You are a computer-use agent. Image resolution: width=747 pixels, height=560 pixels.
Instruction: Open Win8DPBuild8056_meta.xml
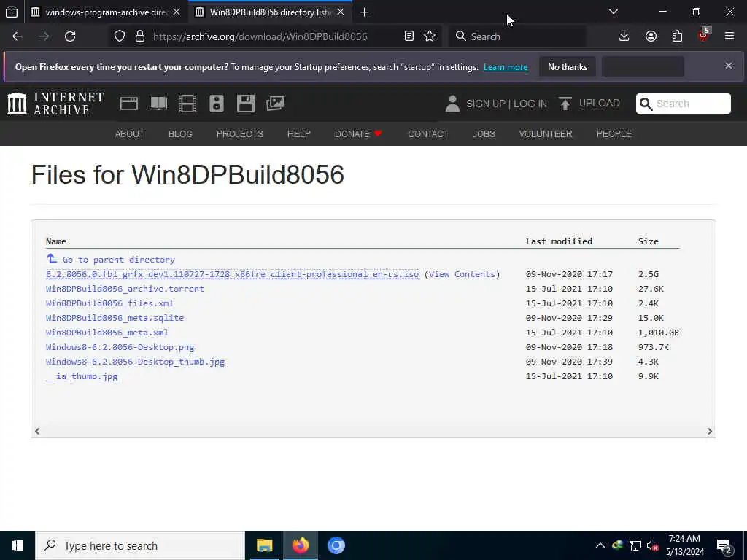(107, 332)
